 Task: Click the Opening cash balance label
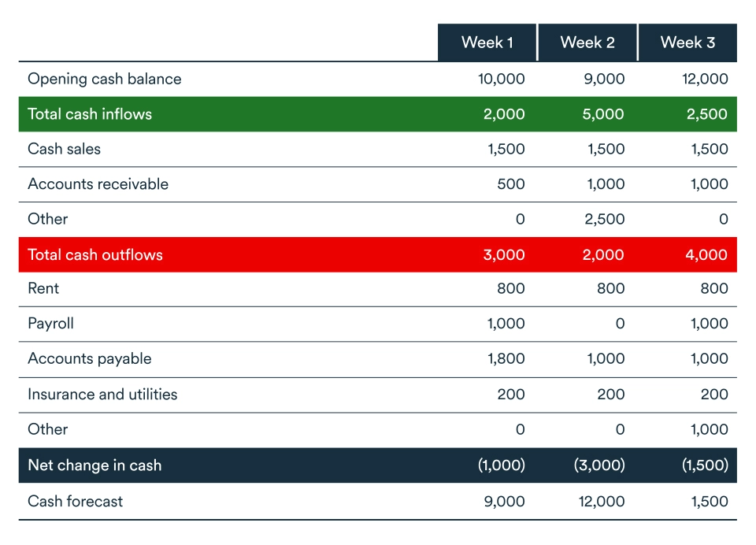[104, 79]
